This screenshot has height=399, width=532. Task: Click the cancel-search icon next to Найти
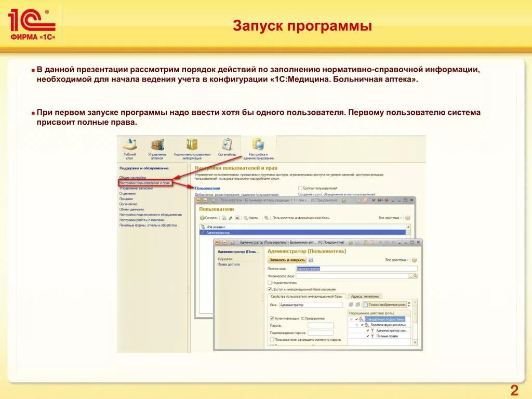click(x=267, y=218)
